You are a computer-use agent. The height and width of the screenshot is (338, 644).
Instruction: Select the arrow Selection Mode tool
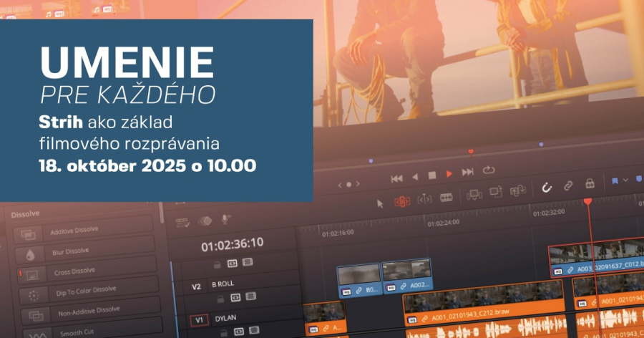tap(380, 203)
